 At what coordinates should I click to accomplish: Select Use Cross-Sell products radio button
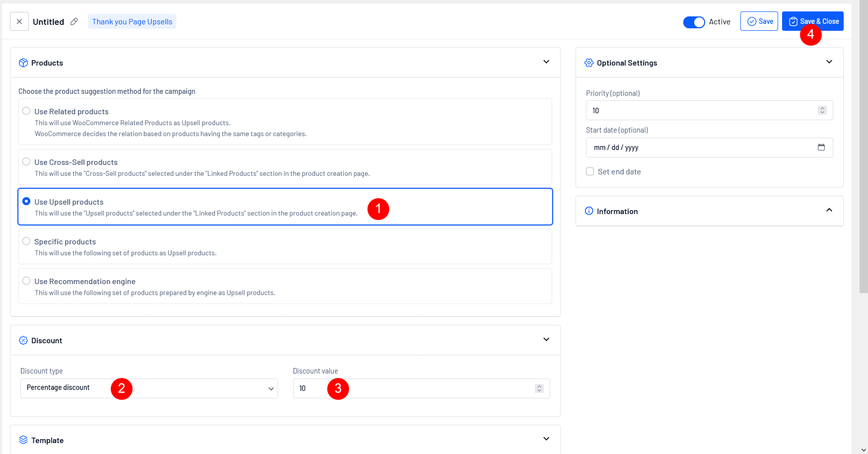click(x=26, y=162)
